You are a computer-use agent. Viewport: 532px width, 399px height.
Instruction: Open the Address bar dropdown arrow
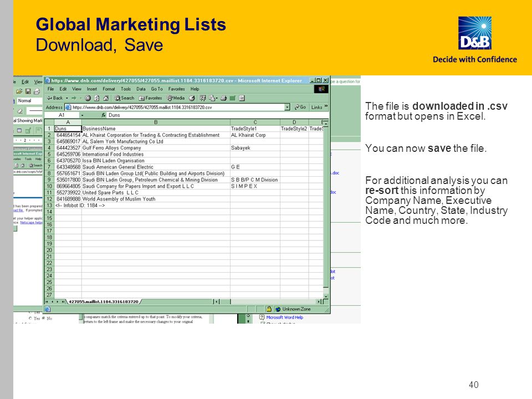click(x=288, y=107)
